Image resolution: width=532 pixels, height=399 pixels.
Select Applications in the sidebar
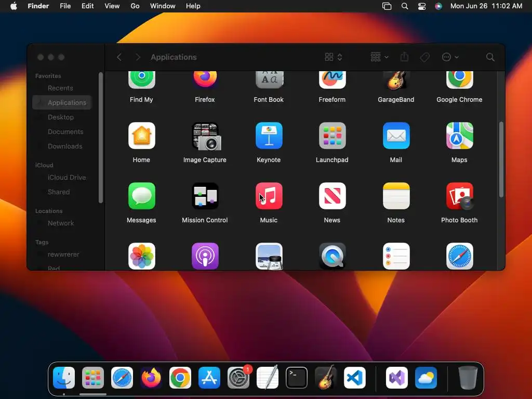tap(62, 102)
